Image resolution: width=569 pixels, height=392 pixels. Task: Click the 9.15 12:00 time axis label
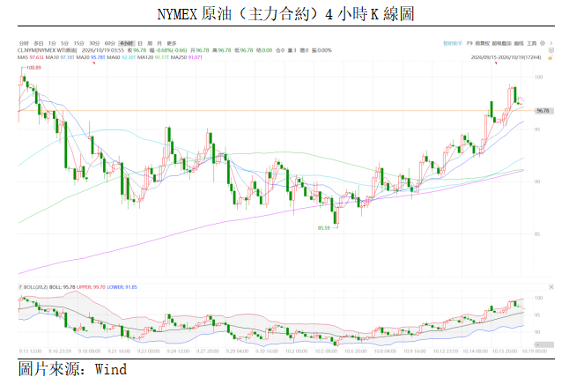click(30, 351)
